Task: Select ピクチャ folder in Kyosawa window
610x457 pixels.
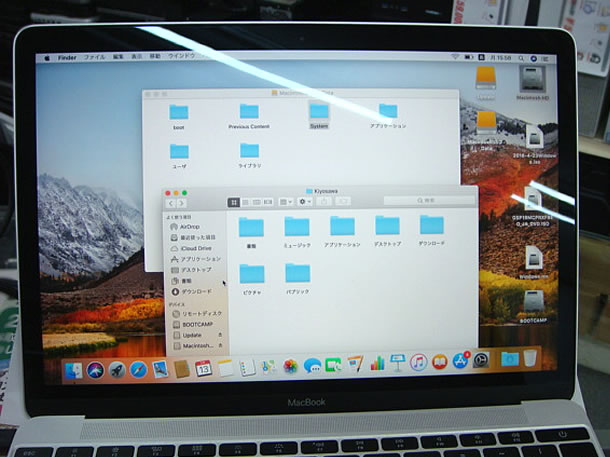Action: [x=252, y=279]
